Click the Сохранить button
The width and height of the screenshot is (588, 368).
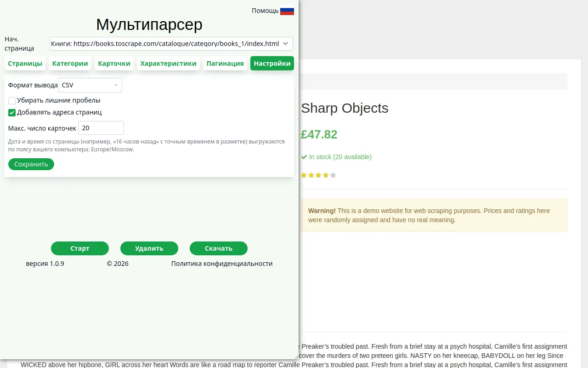point(31,164)
